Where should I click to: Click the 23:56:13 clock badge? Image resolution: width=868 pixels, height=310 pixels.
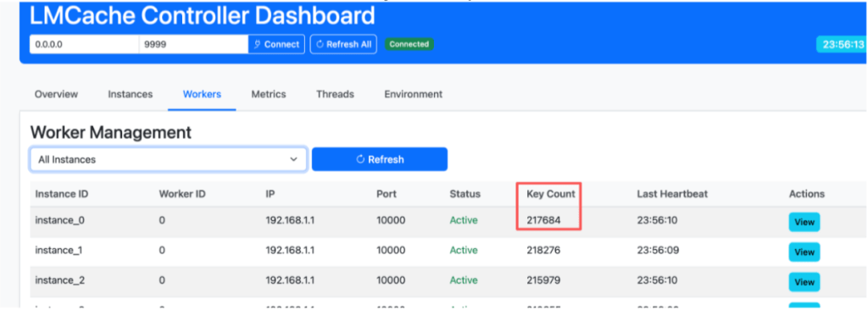point(842,44)
